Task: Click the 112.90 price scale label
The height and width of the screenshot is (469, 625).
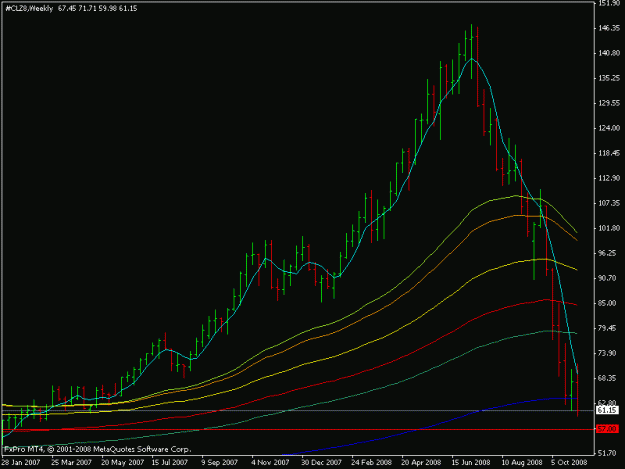Action: click(x=609, y=178)
